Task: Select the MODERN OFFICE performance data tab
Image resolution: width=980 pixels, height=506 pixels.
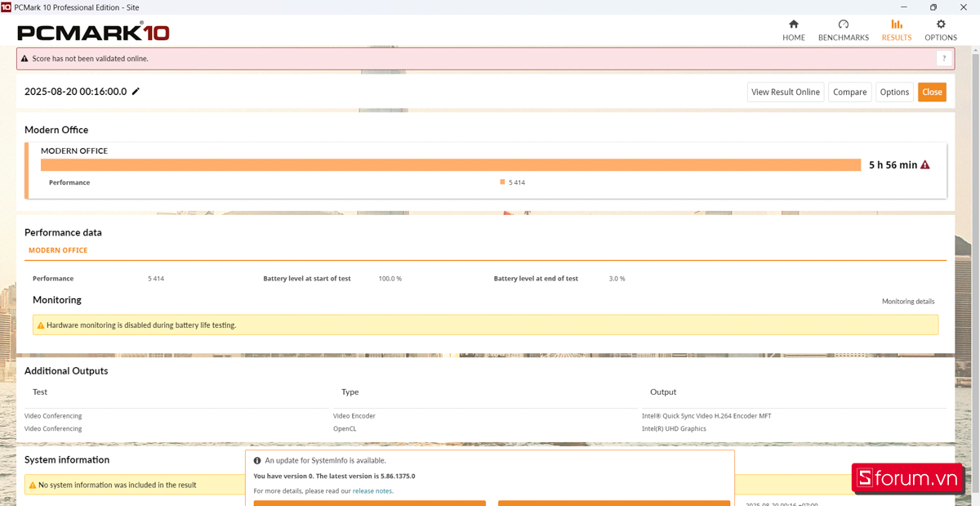Action: 58,250
